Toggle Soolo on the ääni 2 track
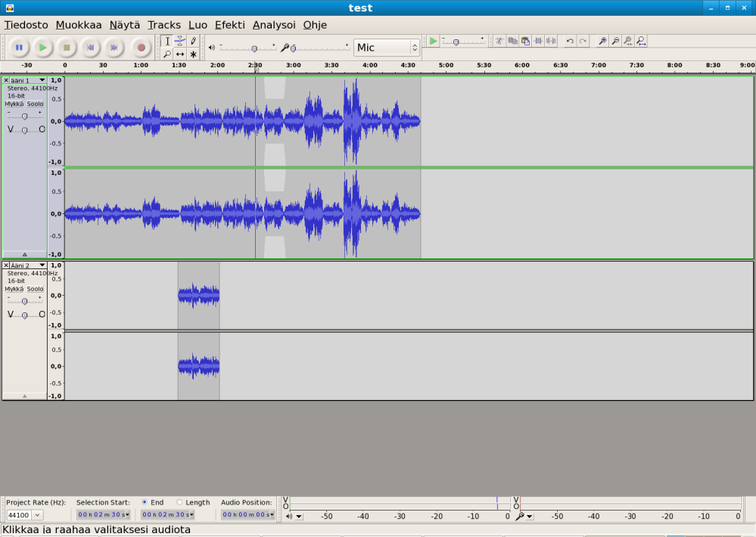The image size is (756, 537). pyautogui.click(x=36, y=289)
